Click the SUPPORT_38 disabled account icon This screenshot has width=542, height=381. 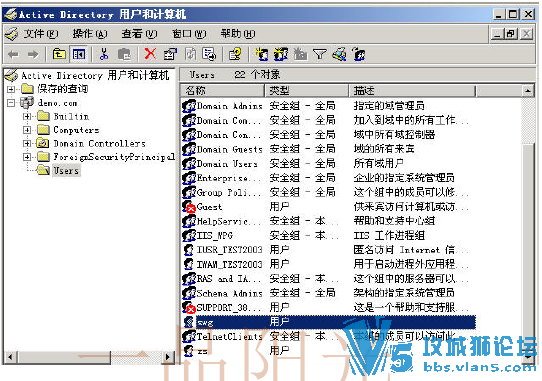189,307
